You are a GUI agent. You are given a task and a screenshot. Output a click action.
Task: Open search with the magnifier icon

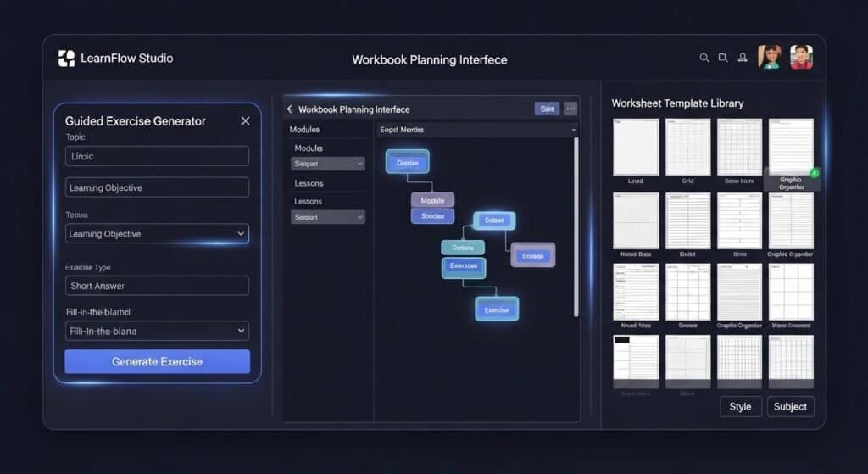[x=704, y=58]
